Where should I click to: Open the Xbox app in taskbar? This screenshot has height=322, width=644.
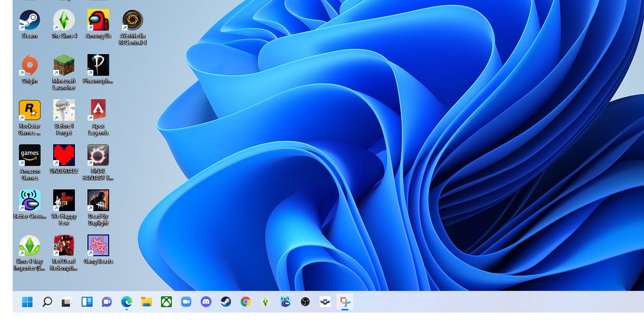(x=166, y=302)
